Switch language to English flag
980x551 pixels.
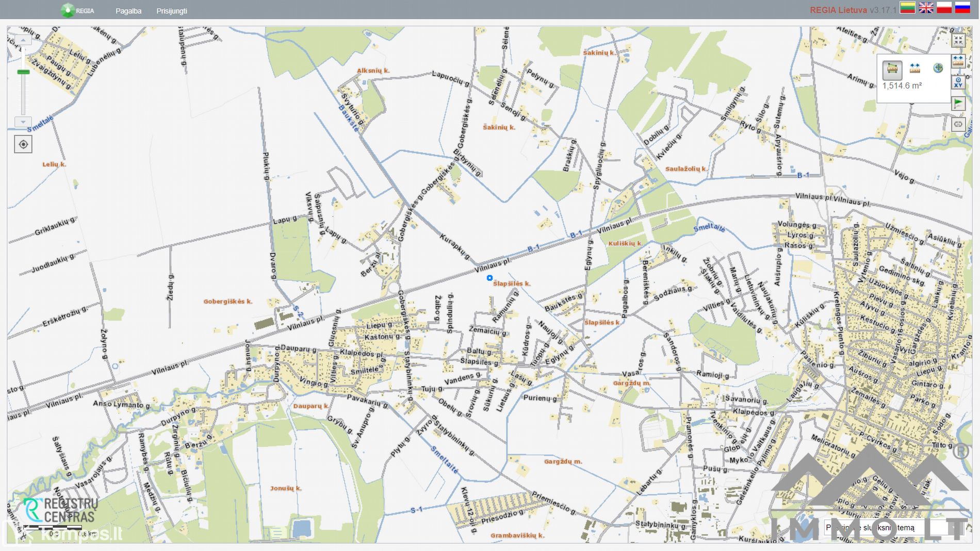coord(926,8)
